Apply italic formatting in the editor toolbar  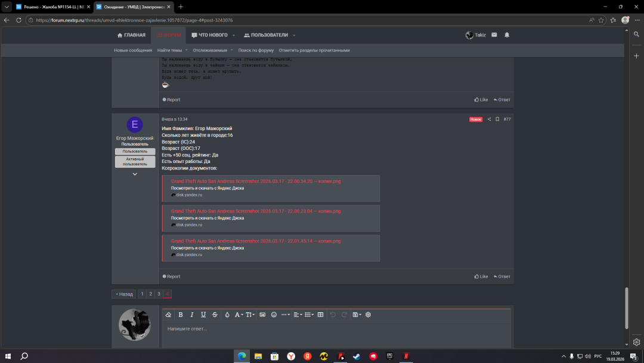tap(191, 315)
